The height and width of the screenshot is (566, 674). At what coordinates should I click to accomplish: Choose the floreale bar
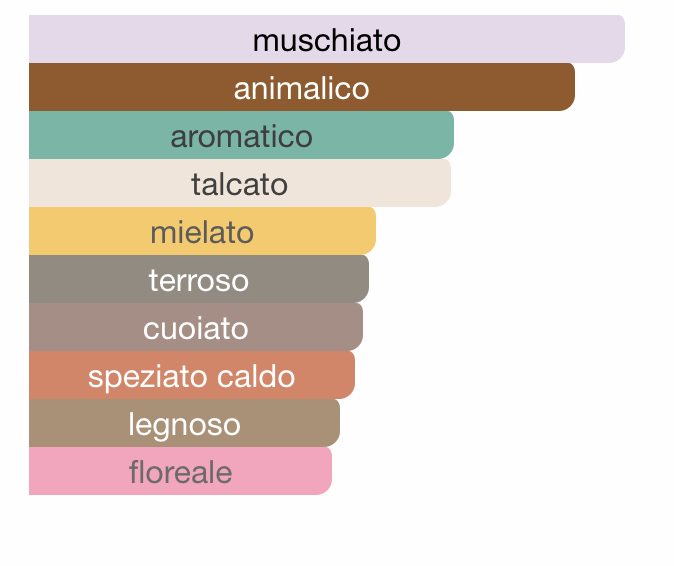pyautogui.click(x=181, y=471)
